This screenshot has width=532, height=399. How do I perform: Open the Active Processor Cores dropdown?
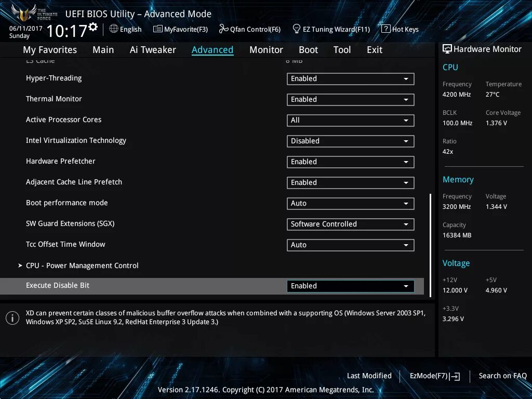[350, 121]
